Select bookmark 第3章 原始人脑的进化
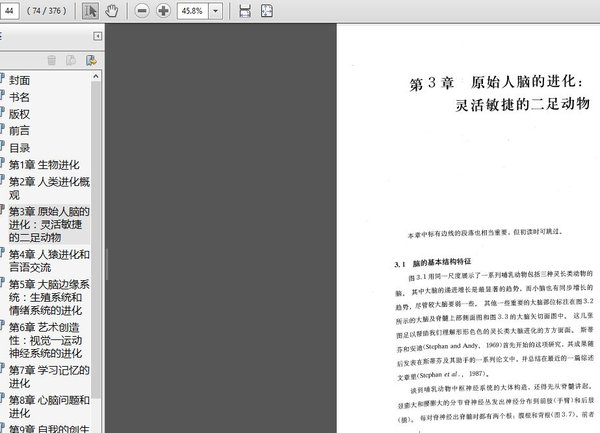 pos(49,225)
